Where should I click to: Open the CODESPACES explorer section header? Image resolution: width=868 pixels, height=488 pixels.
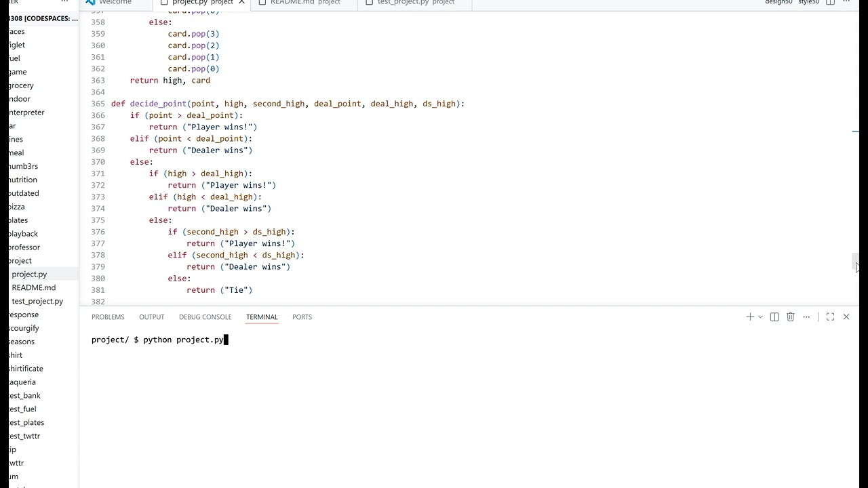(x=43, y=18)
